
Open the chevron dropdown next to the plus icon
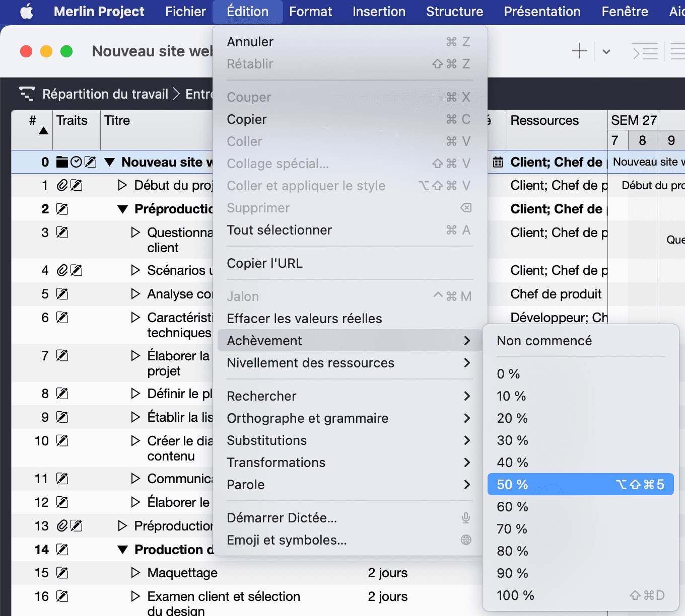tap(606, 51)
